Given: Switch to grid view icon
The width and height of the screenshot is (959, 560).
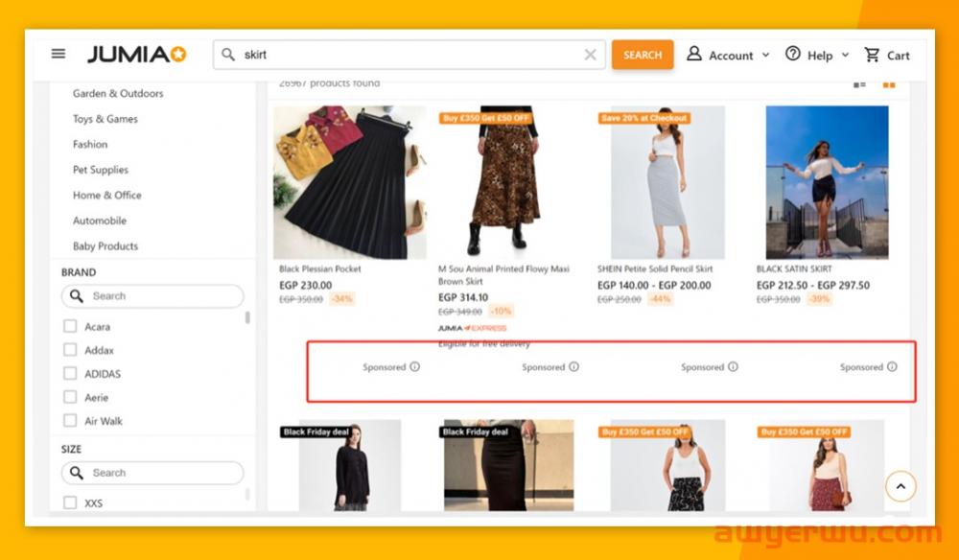Looking at the screenshot, I should [889, 85].
